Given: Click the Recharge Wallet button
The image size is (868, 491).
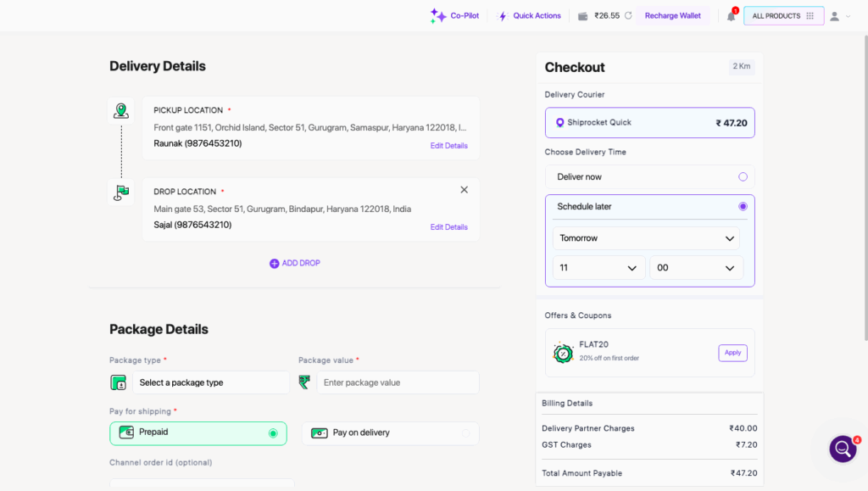Looking at the screenshot, I should (x=672, y=16).
